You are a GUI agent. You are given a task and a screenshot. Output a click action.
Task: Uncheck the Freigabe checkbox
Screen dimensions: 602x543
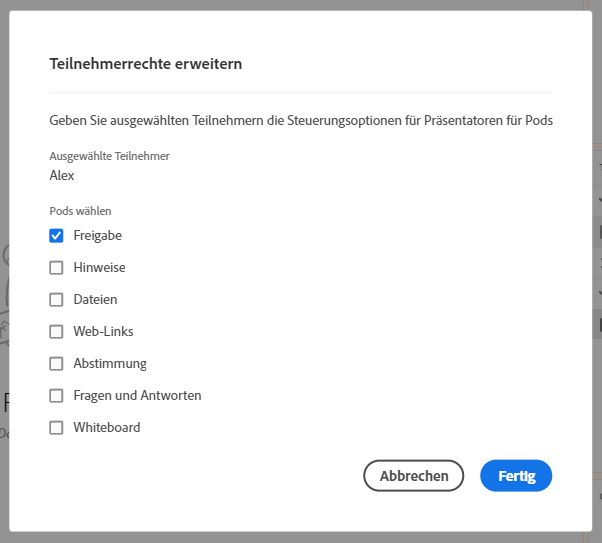[x=57, y=236]
